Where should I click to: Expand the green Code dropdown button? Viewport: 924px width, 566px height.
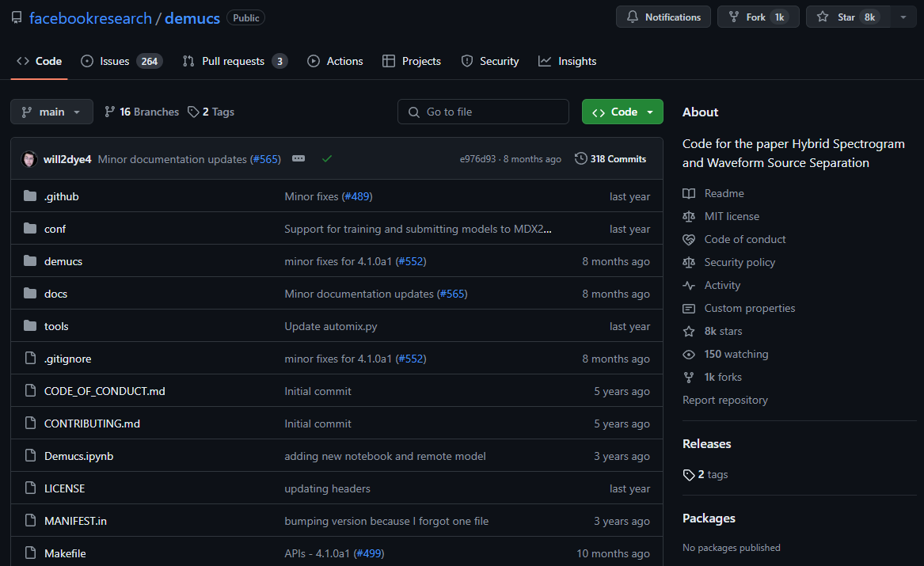tap(622, 112)
